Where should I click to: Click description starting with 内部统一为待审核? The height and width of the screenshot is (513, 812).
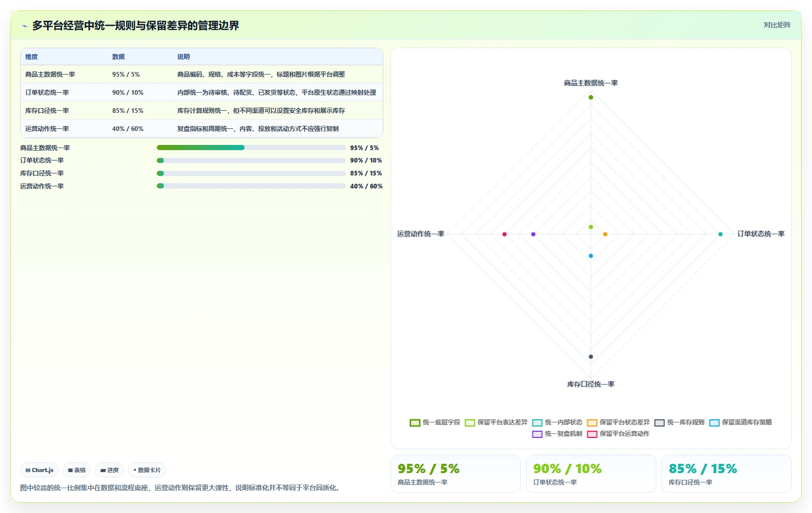tap(277, 93)
